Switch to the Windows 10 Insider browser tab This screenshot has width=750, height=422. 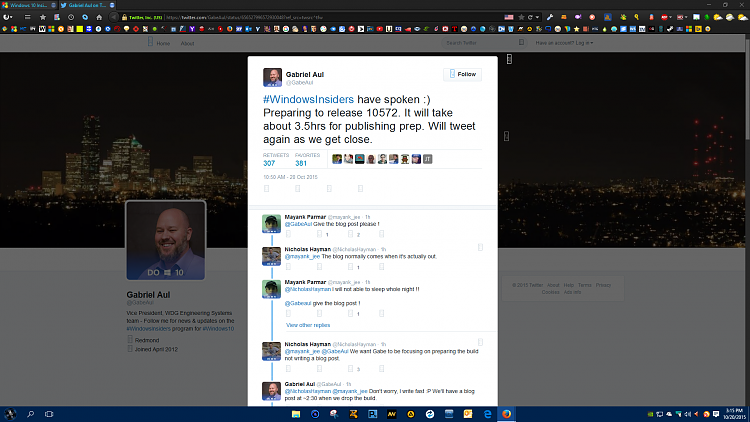click(x=29, y=5)
